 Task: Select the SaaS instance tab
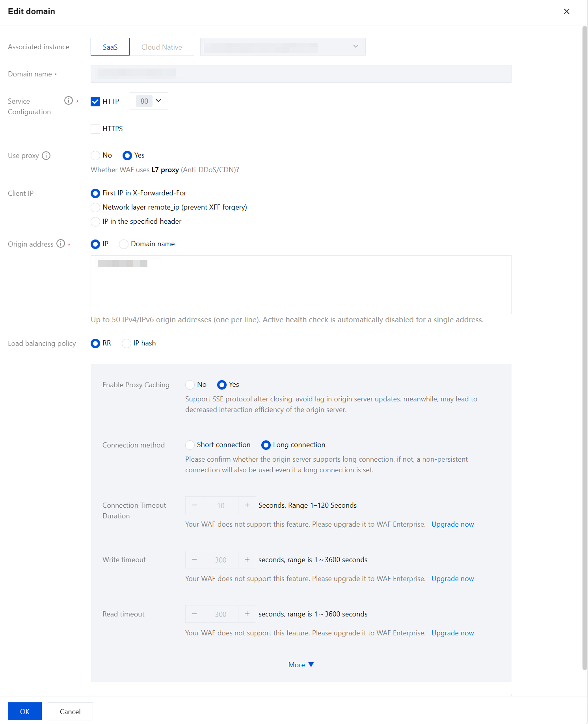coord(110,47)
